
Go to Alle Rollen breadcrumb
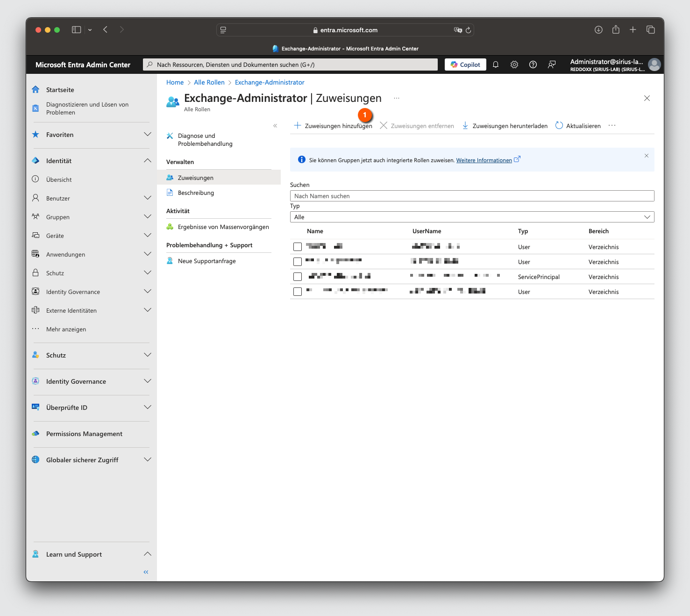click(209, 82)
